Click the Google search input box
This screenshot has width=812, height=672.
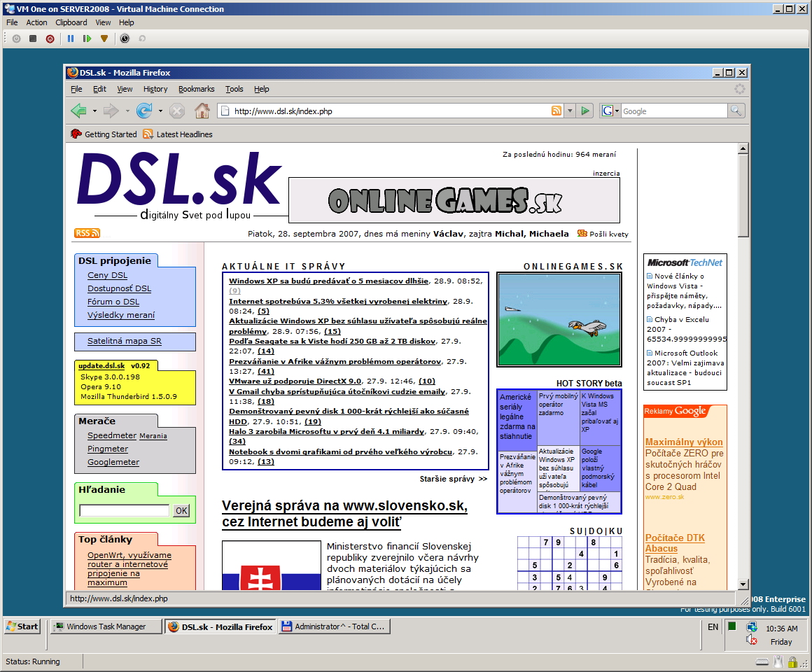click(x=674, y=111)
